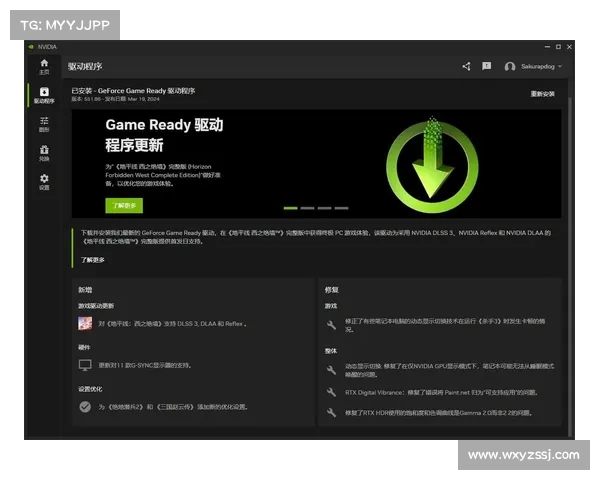Open the feedback/notification icon in top bar
Viewport: 600px width, 480px height.
coord(486,67)
